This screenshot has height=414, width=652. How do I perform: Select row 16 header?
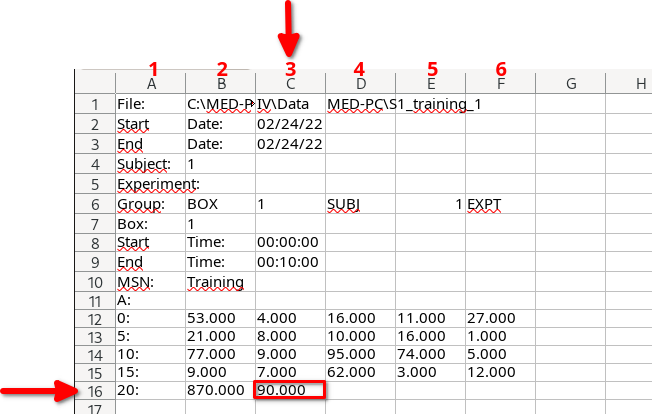point(95,391)
